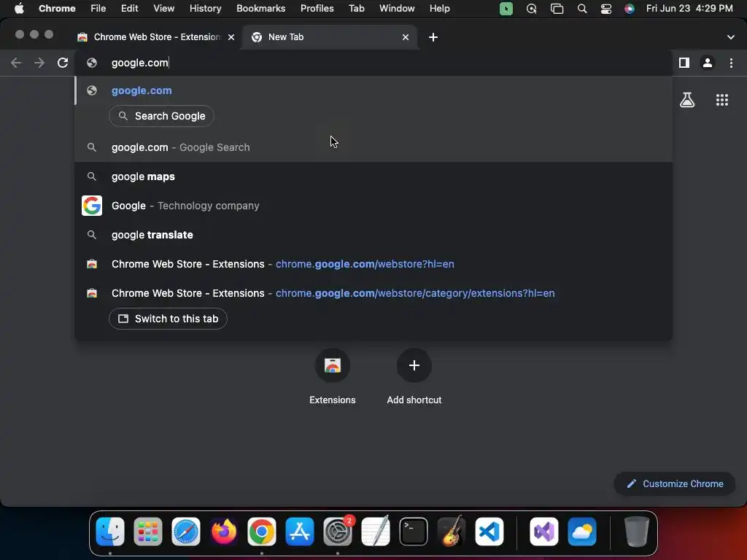
Task: Click the globe icon in address bar
Action: tap(92, 63)
